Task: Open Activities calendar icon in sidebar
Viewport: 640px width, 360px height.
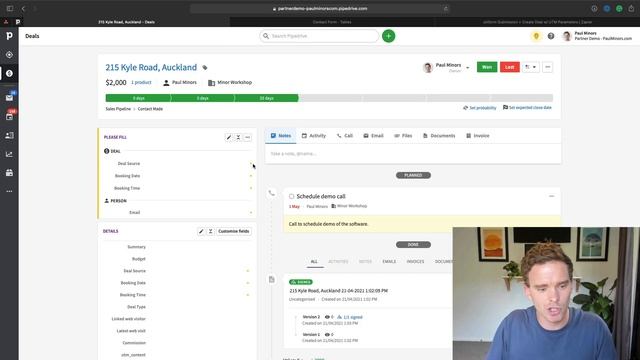Action: point(9,117)
